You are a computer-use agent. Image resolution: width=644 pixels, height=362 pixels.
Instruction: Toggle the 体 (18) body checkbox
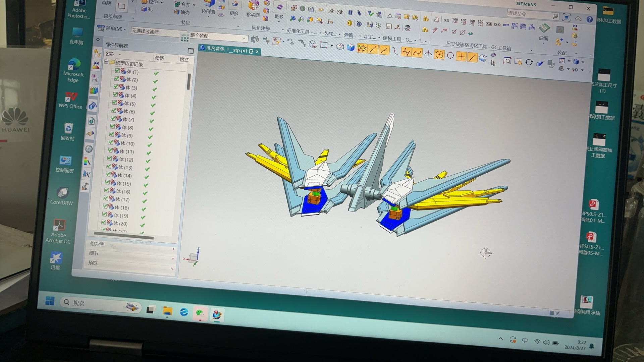[105, 206]
